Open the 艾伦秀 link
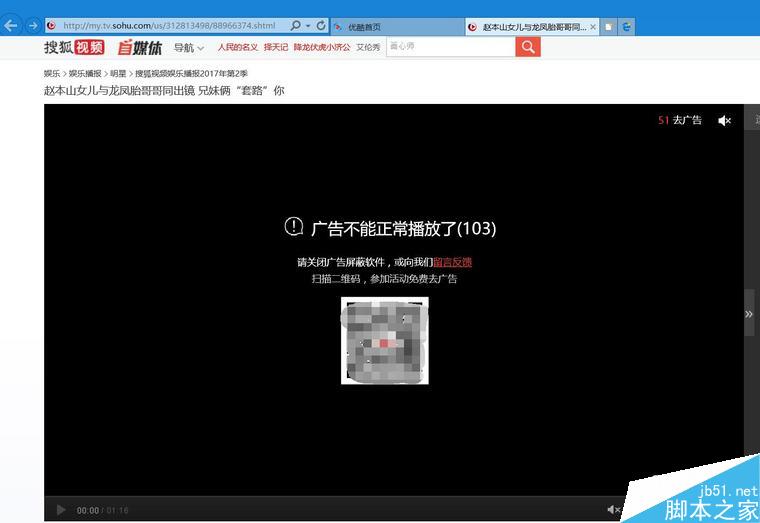This screenshot has height=523, width=760. (x=368, y=47)
